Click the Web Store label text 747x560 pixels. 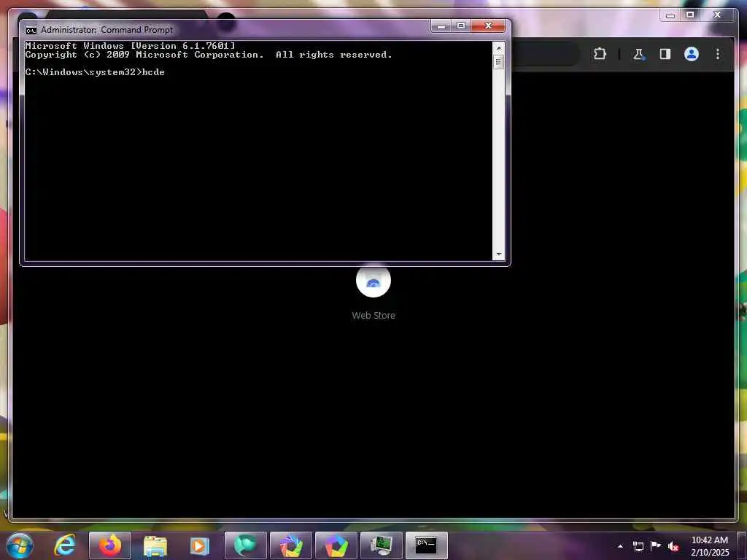(x=373, y=315)
